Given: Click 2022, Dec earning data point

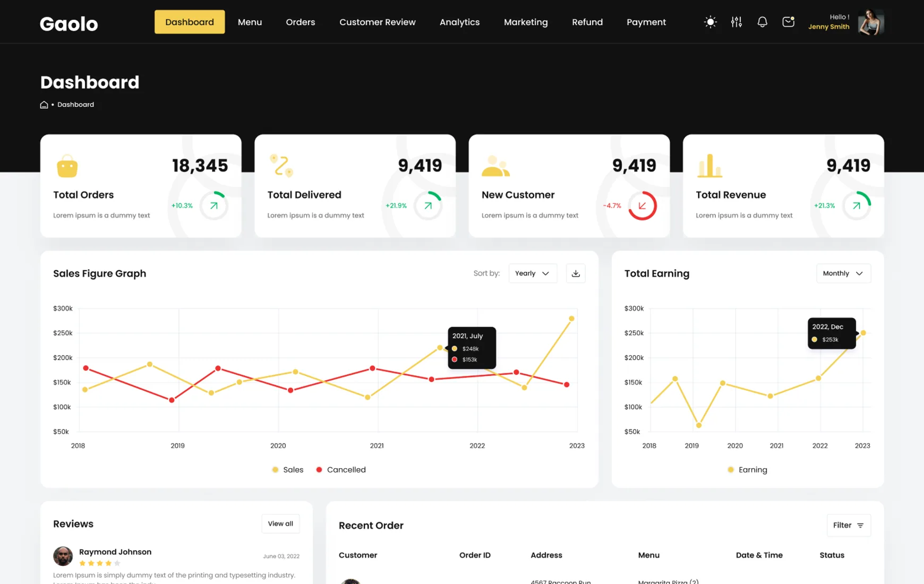Looking at the screenshot, I should (863, 333).
